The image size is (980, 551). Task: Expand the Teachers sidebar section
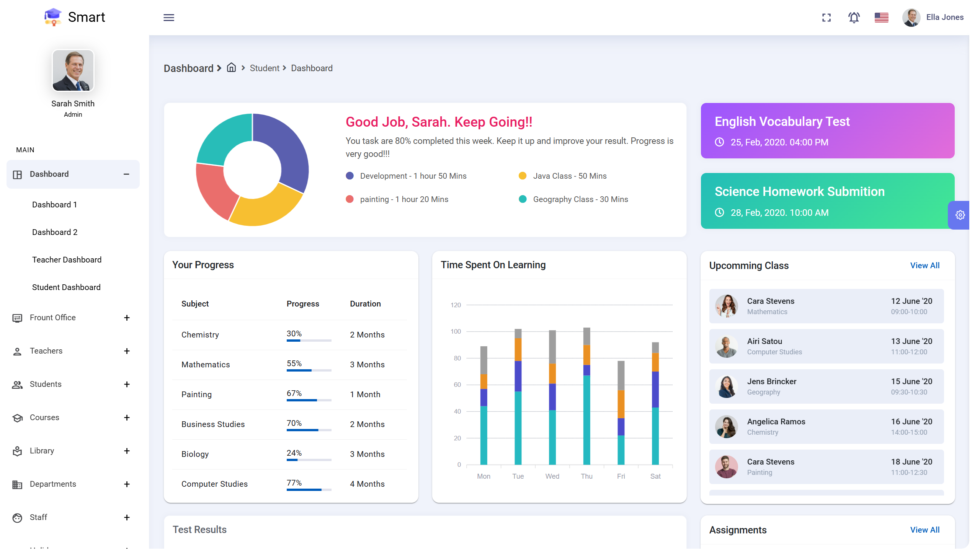127,351
